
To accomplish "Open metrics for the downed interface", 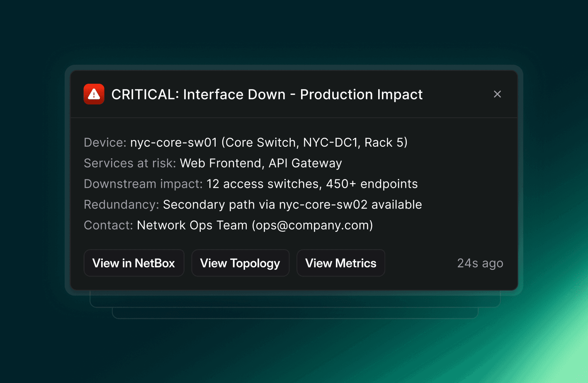I will 340,263.
